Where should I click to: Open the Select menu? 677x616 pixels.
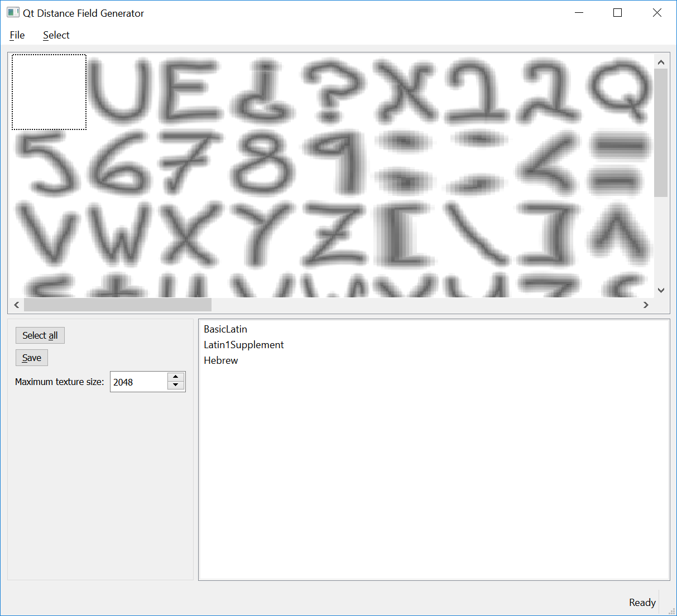(56, 35)
